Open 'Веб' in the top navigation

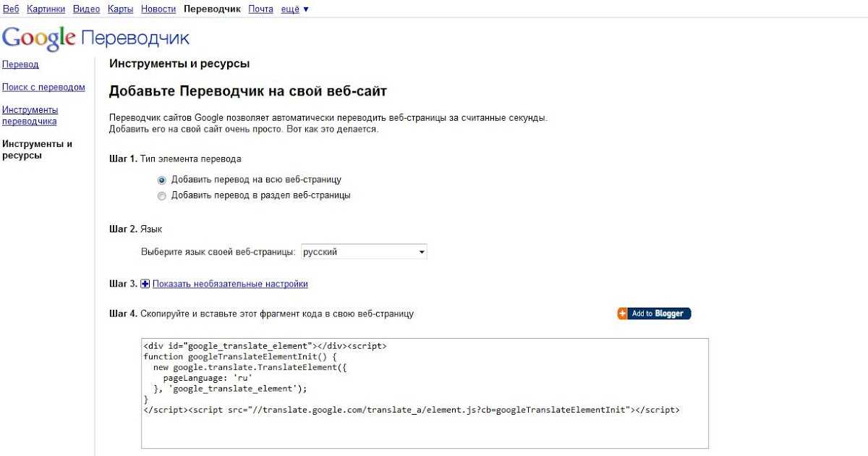(11, 9)
